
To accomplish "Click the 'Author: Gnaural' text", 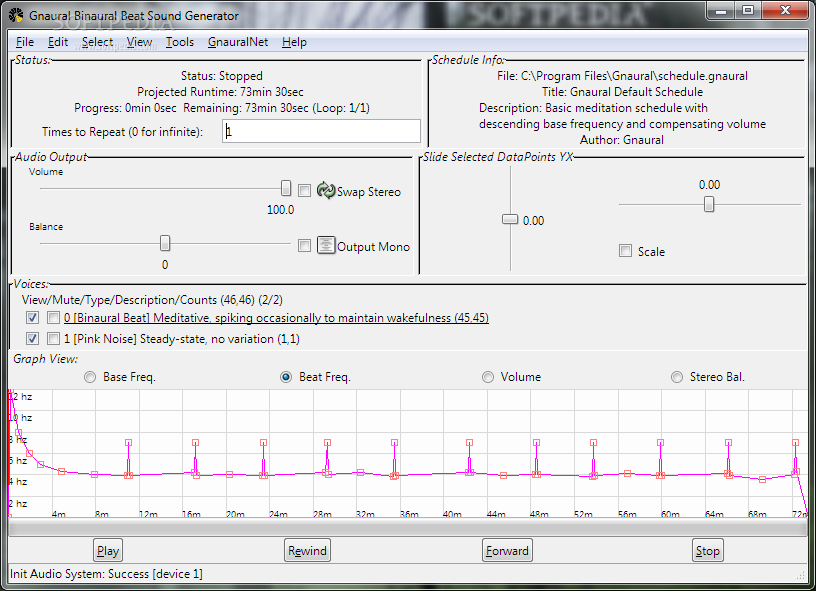I will tap(622, 140).
